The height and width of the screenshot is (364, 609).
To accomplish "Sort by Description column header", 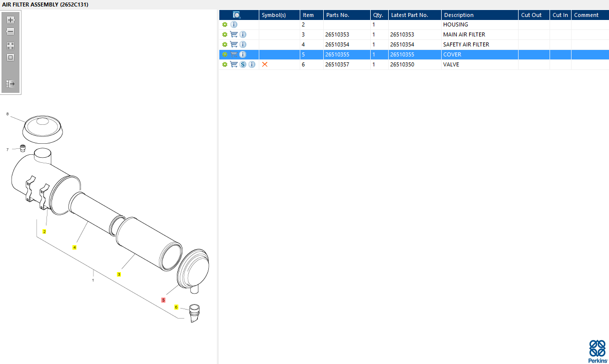I will (480, 15).
